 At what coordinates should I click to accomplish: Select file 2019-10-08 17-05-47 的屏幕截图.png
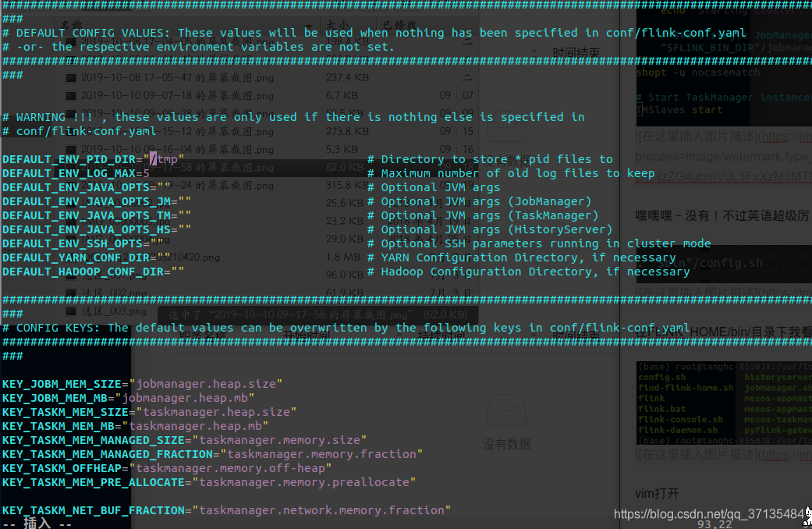(x=177, y=78)
